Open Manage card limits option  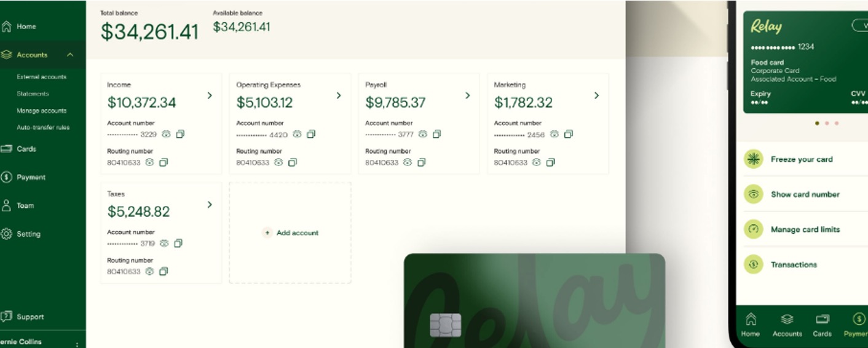pyautogui.click(x=805, y=229)
